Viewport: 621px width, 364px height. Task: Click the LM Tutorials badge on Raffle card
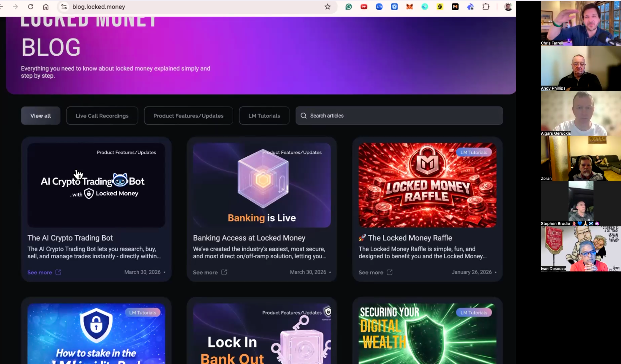pos(473,153)
